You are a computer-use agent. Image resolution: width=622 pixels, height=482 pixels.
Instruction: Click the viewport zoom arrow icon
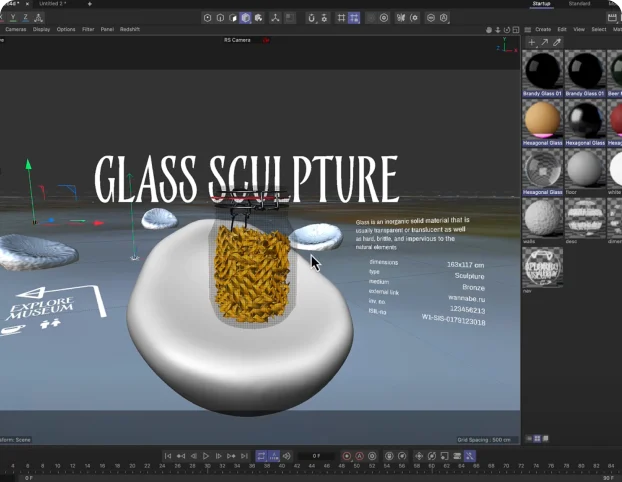pos(498,30)
